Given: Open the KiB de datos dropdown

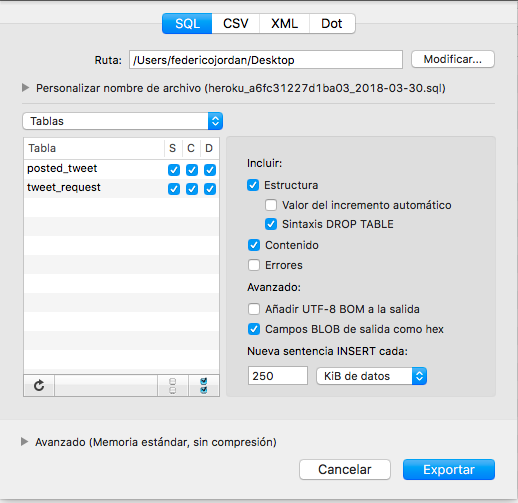Looking at the screenshot, I should [x=371, y=376].
